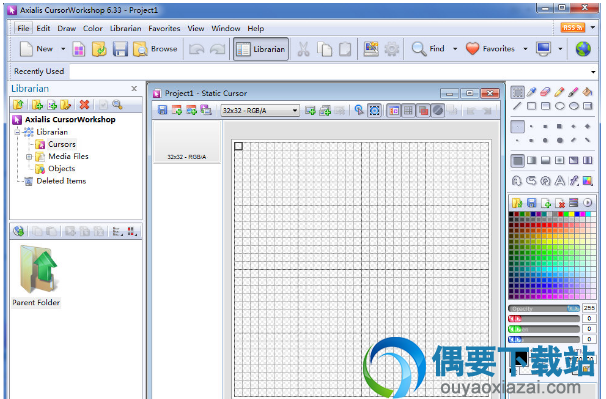Open dropdown arrow beside RSS button

click(x=592, y=27)
